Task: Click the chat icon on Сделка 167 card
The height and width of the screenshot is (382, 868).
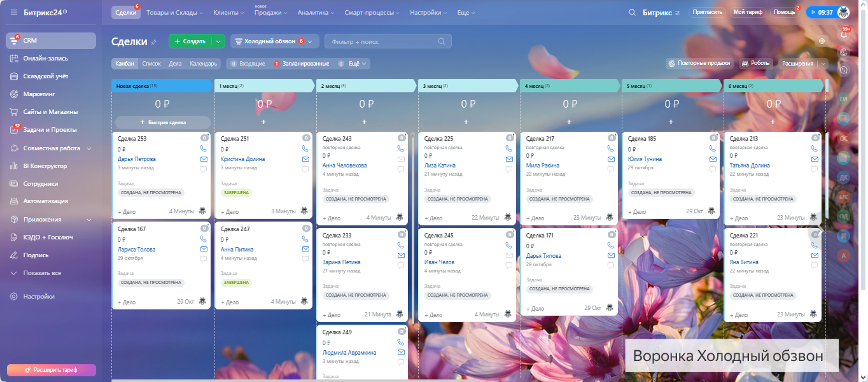Action: pyautogui.click(x=204, y=260)
